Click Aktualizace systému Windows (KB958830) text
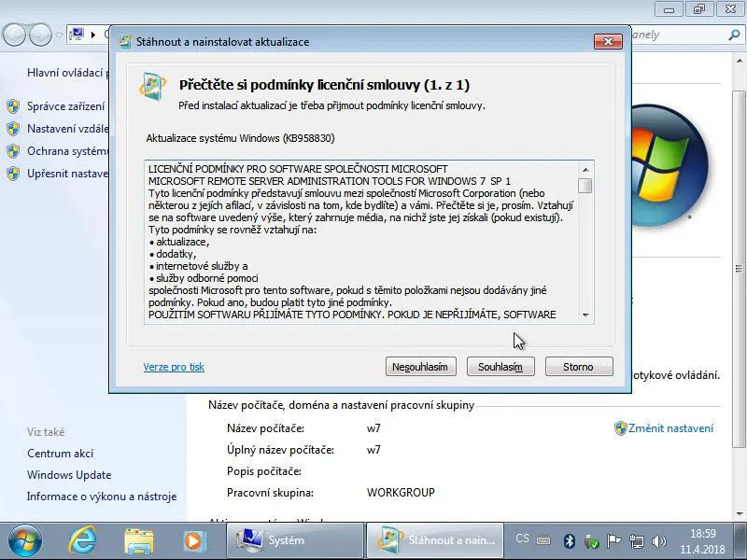 point(240,138)
